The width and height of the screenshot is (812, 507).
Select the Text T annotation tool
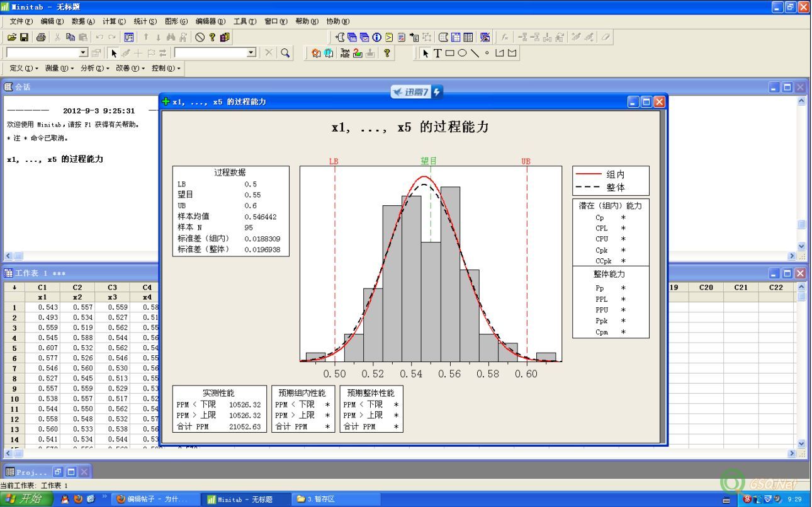[x=437, y=54]
